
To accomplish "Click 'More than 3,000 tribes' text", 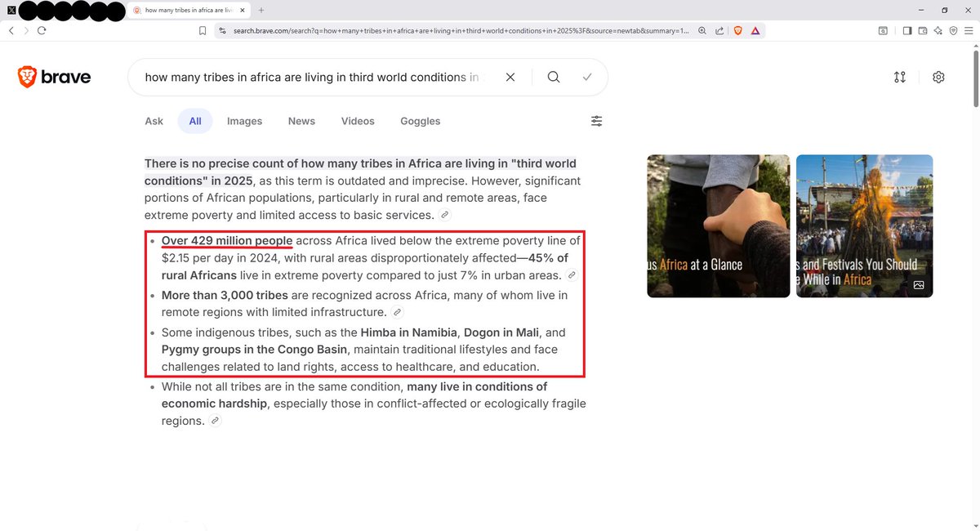I will 225,295.
